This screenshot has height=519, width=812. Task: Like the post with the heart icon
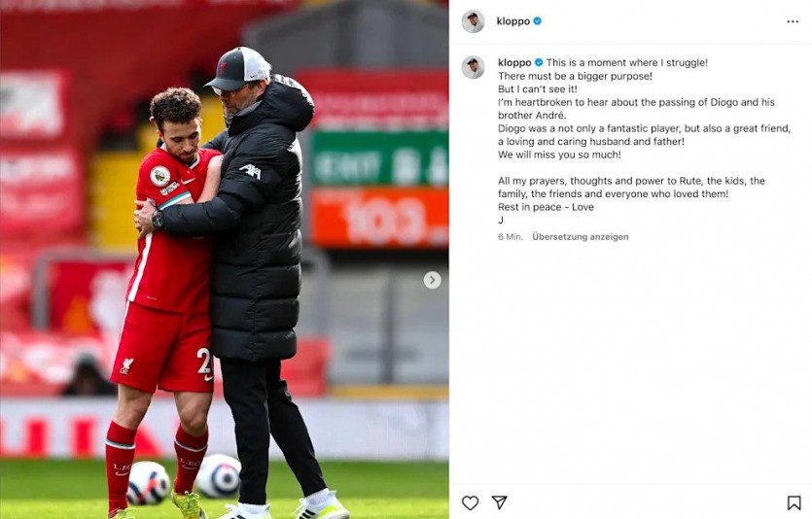coord(470,502)
